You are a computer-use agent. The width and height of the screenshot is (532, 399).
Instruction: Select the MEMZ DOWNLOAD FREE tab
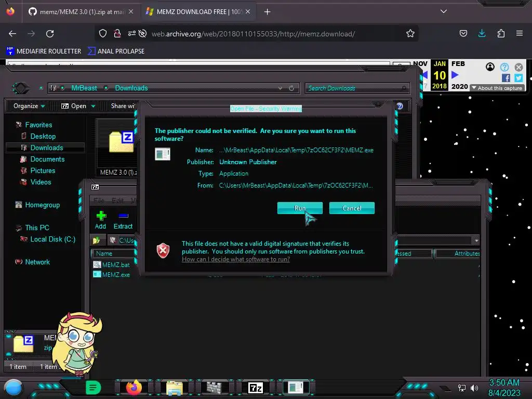(198, 12)
